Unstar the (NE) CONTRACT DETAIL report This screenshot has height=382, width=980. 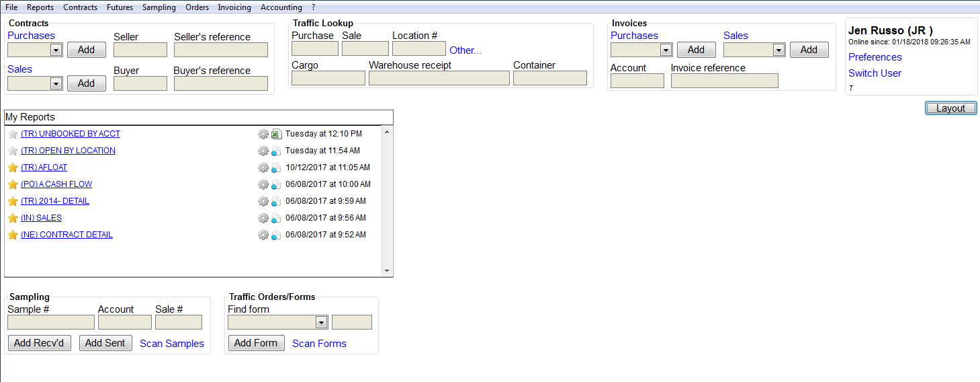click(13, 235)
